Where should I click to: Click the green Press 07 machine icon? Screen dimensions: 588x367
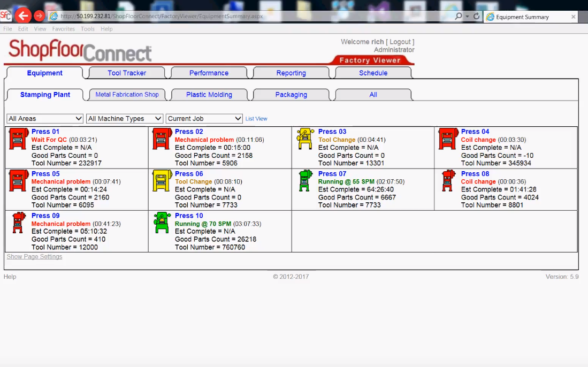305,181
